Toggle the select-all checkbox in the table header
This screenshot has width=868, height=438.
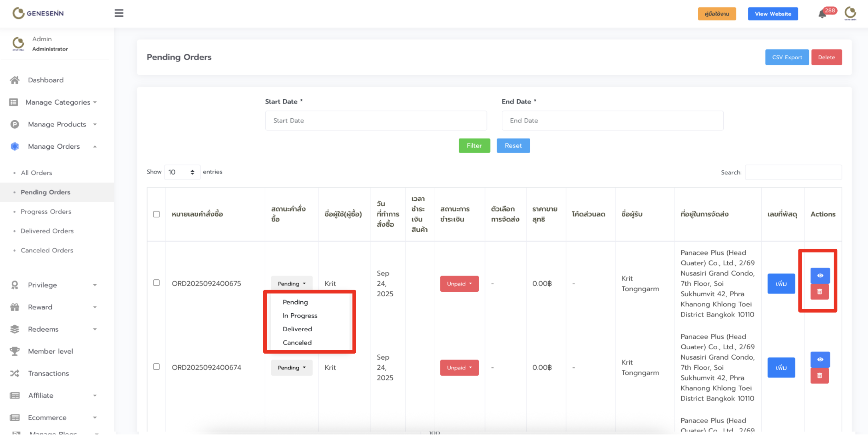[x=156, y=214]
